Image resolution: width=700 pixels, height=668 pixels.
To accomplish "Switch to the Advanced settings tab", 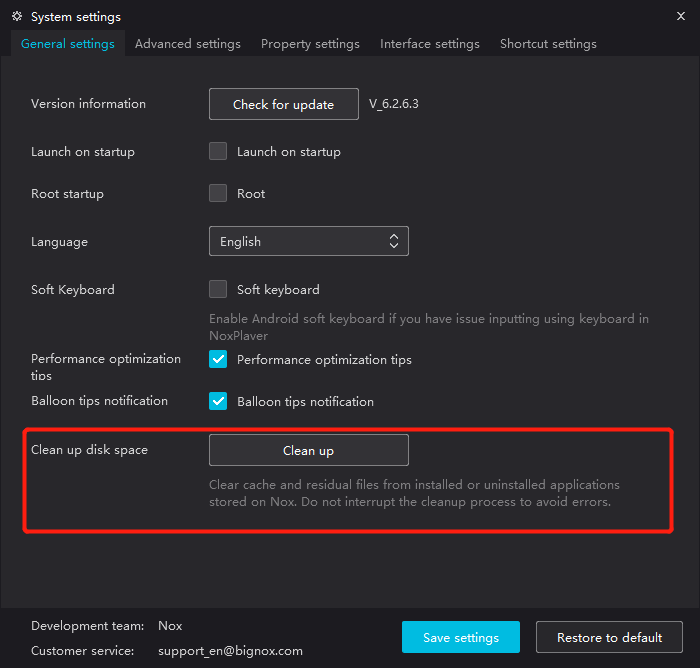I will (187, 44).
